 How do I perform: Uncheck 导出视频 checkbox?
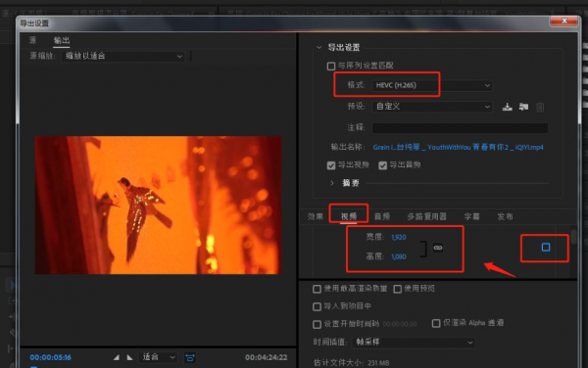(x=331, y=165)
